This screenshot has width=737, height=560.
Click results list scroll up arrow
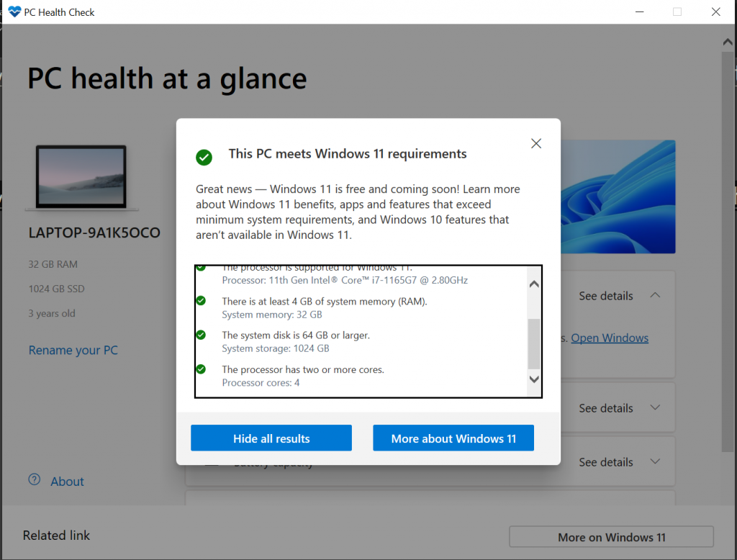coord(534,284)
